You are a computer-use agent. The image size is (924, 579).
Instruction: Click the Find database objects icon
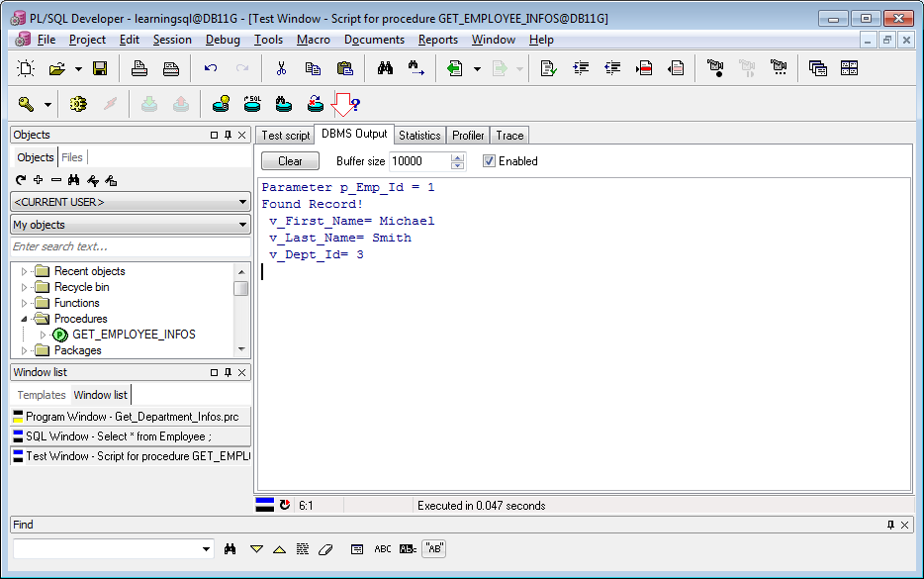coord(284,104)
